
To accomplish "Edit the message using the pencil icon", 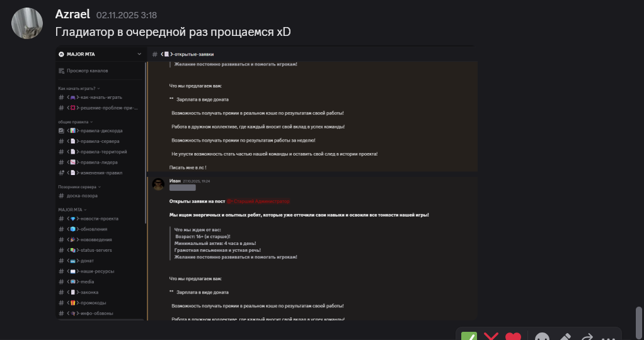I will click(x=564, y=337).
